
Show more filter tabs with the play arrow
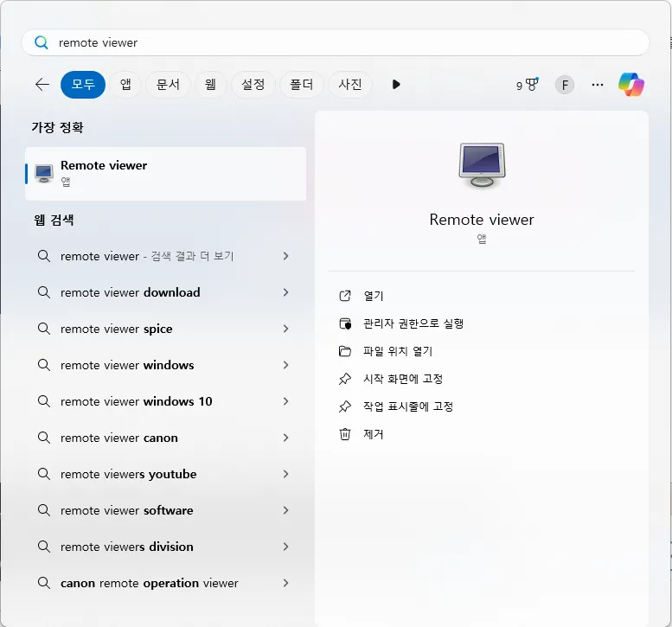pyautogui.click(x=396, y=85)
